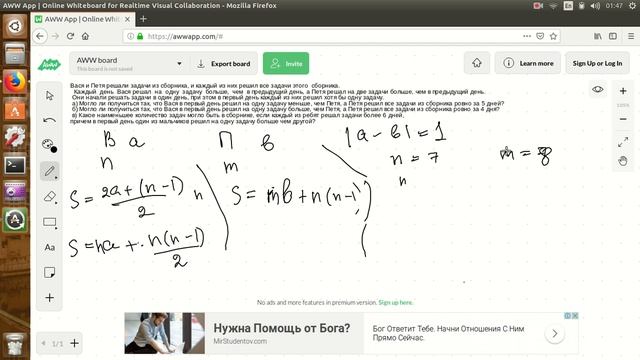
Task: Go to the home icon button
Action: point(477,63)
